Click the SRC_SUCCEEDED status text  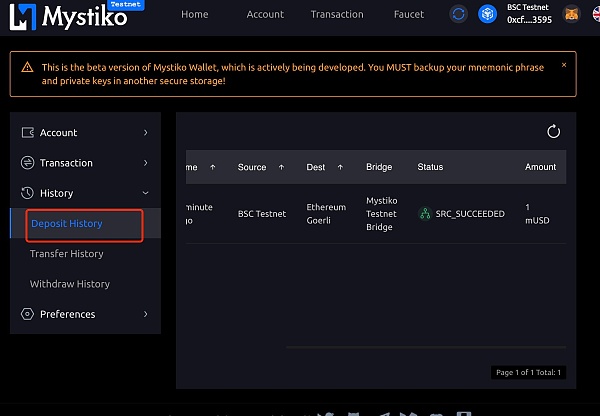click(470, 214)
